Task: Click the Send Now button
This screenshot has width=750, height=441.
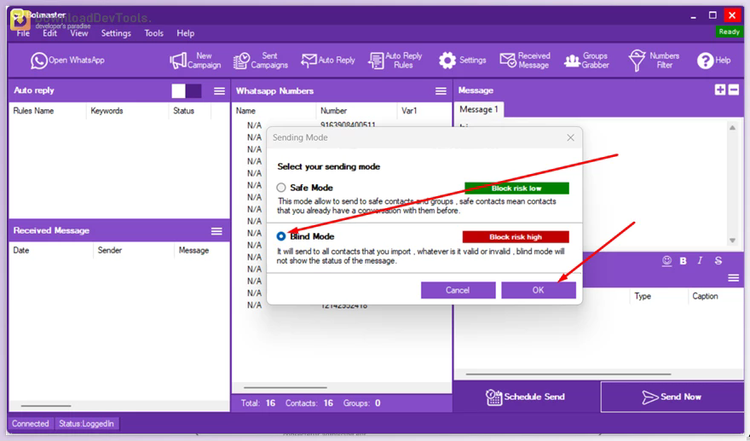Action: (x=672, y=397)
